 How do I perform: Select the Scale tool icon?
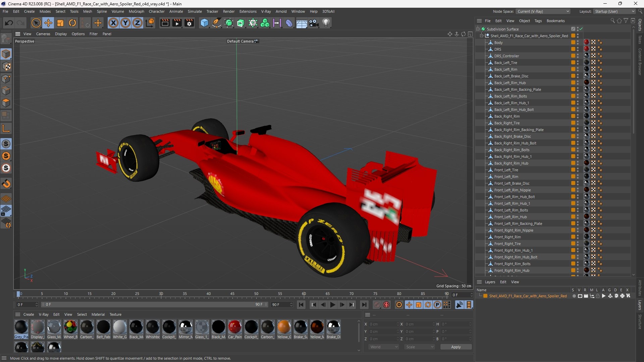[60, 23]
